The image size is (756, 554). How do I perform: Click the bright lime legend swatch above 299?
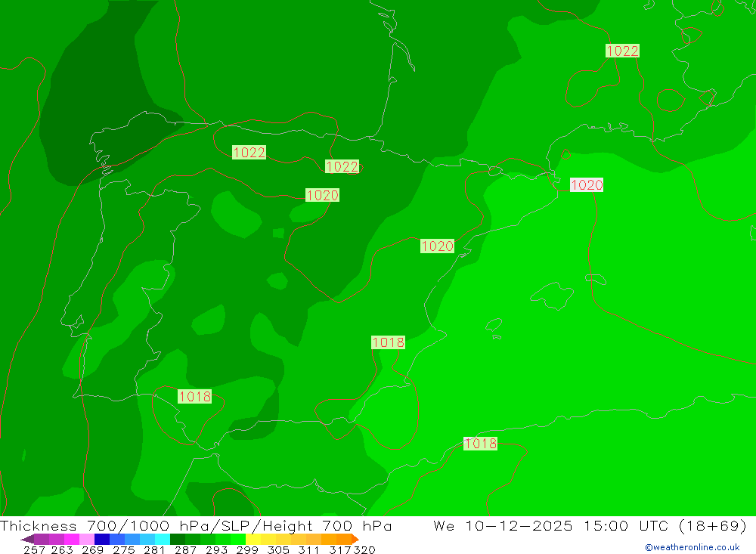pyautogui.click(x=238, y=539)
